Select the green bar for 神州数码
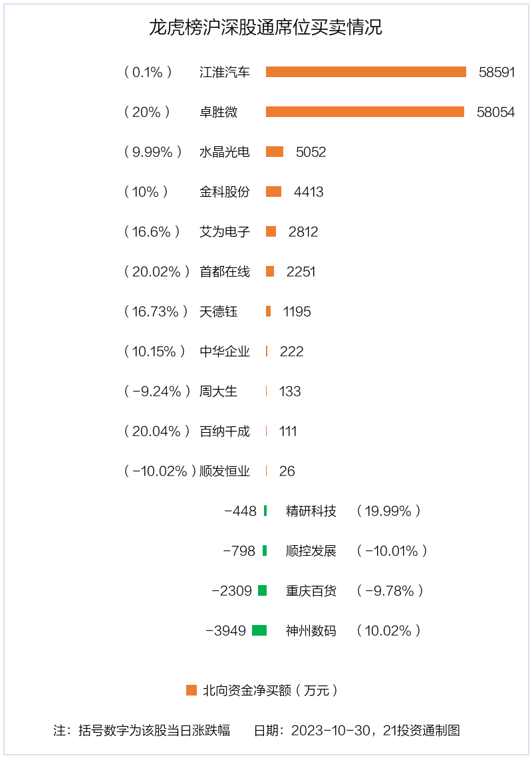 (x=259, y=630)
